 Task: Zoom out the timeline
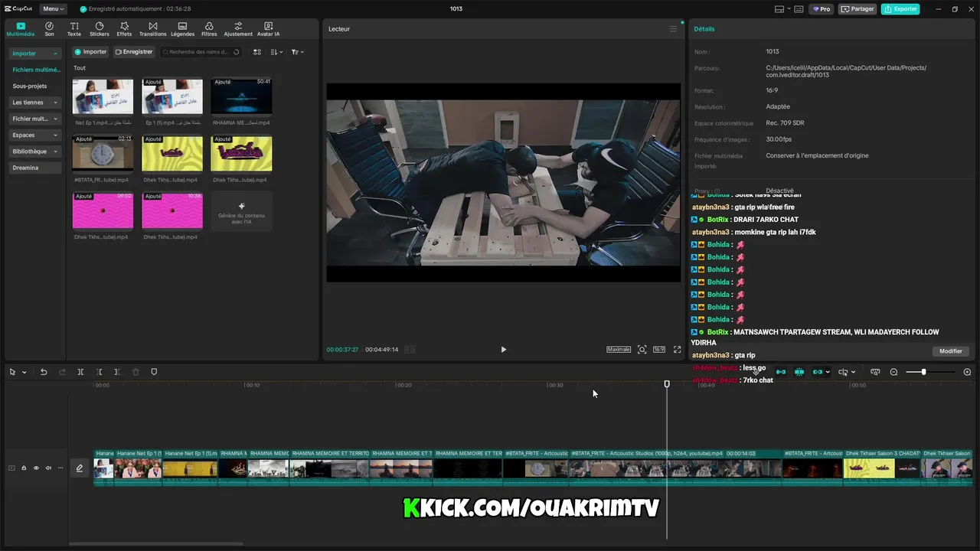(x=893, y=372)
